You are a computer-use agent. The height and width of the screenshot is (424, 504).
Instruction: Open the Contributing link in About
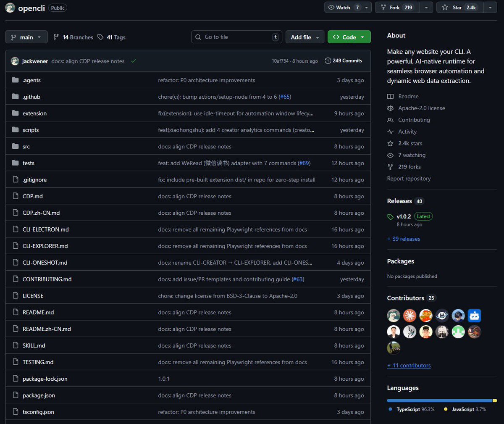[414, 120]
